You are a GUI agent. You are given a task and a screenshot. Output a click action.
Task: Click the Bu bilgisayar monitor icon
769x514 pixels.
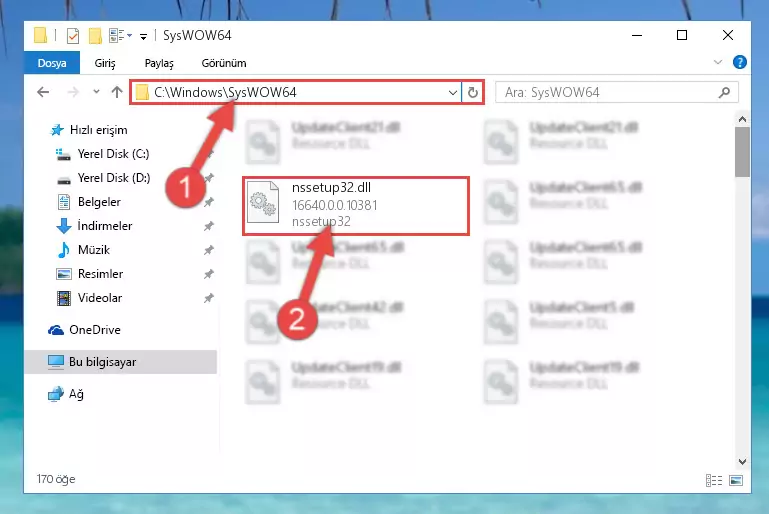pyautogui.click(x=56, y=362)
